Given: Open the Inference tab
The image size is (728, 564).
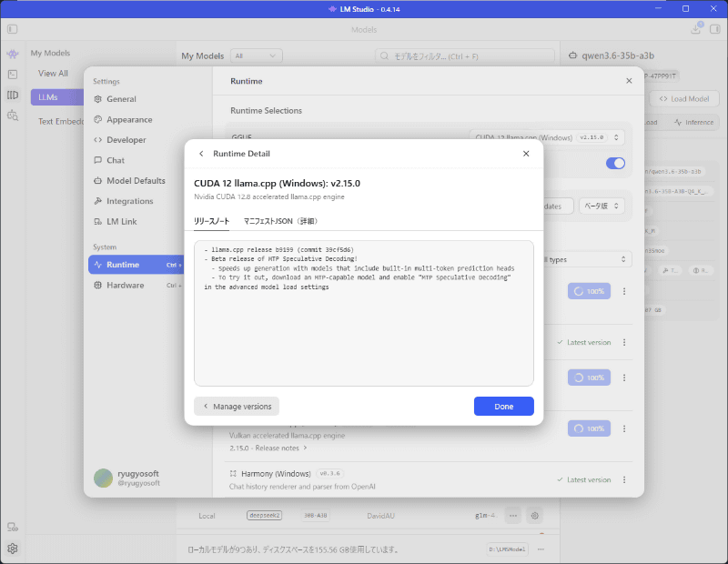Looking at the screenshot, I should coord(693,123).
